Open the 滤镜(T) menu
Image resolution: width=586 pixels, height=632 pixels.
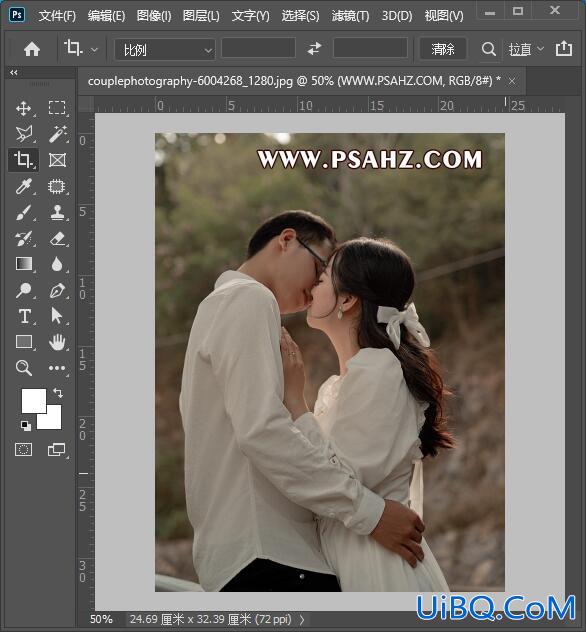[x=350, y=16]
